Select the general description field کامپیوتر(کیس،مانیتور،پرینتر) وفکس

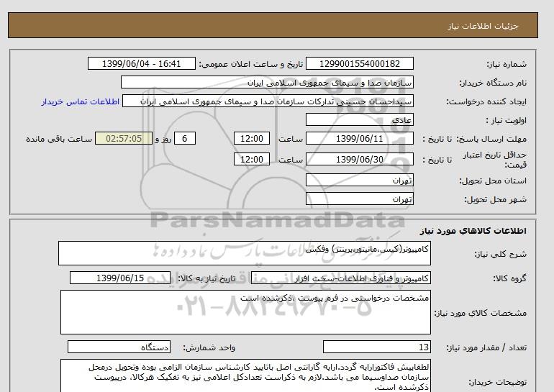tap(245, 253)
